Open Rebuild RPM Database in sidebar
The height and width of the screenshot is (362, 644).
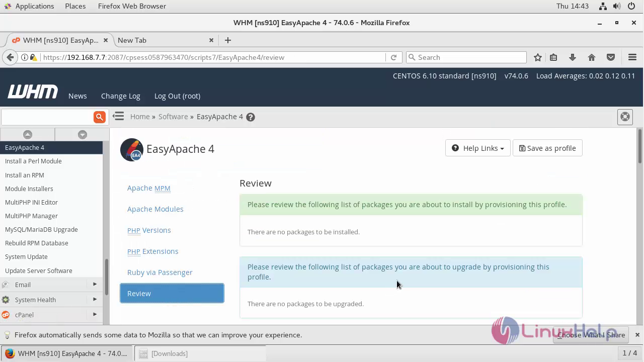[37, 243]
